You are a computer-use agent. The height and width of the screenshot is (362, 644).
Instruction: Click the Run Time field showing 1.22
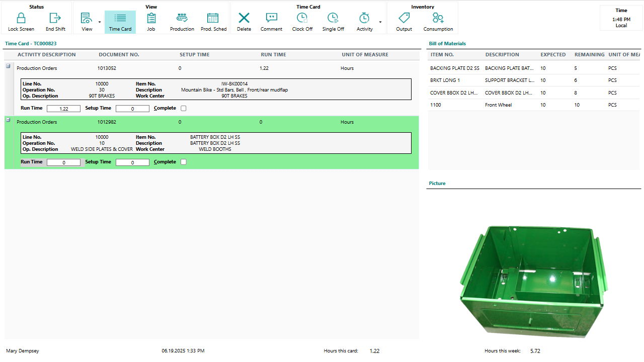63,109
